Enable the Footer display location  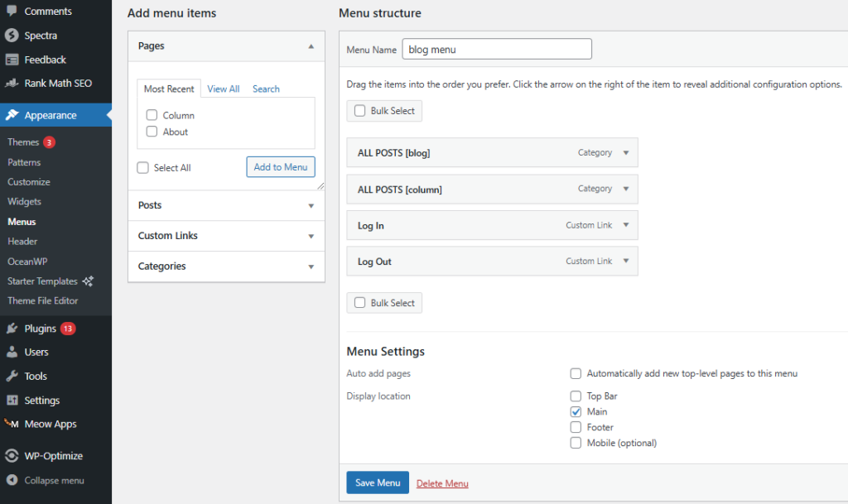coord(576,428)
